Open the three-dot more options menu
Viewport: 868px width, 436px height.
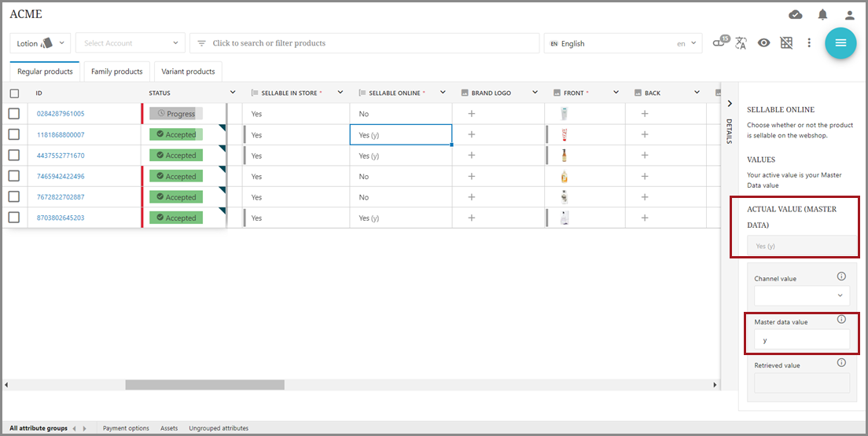[809, 43]
